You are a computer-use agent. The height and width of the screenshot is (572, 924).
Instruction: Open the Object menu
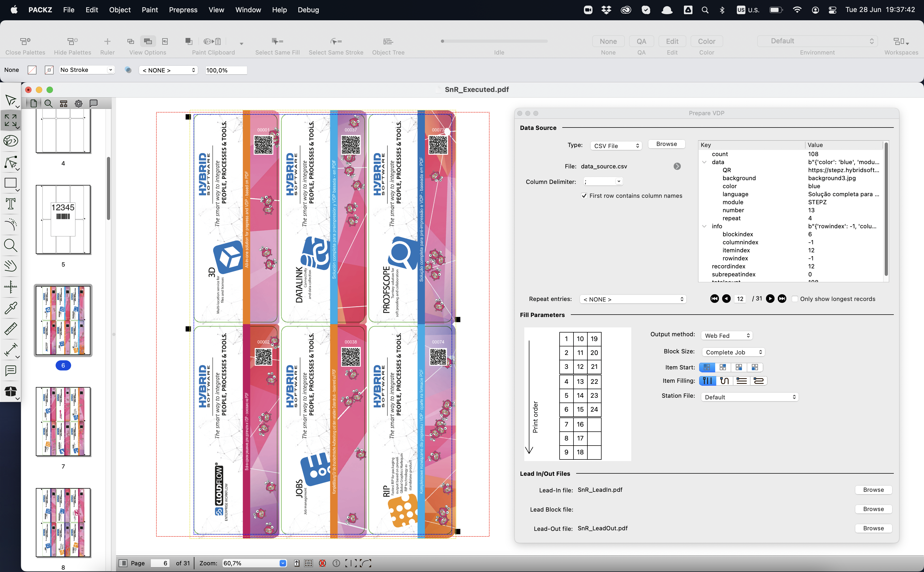pyautogui.click(x=120, y=10)
